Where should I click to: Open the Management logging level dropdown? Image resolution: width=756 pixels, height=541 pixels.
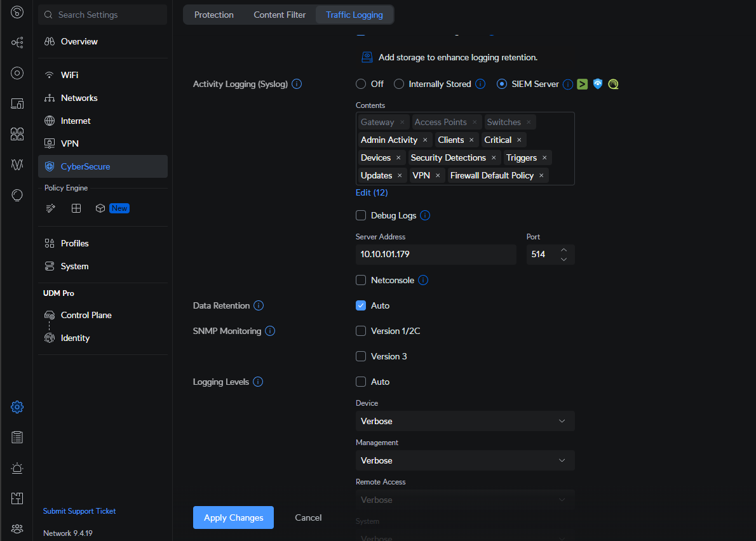465,460
